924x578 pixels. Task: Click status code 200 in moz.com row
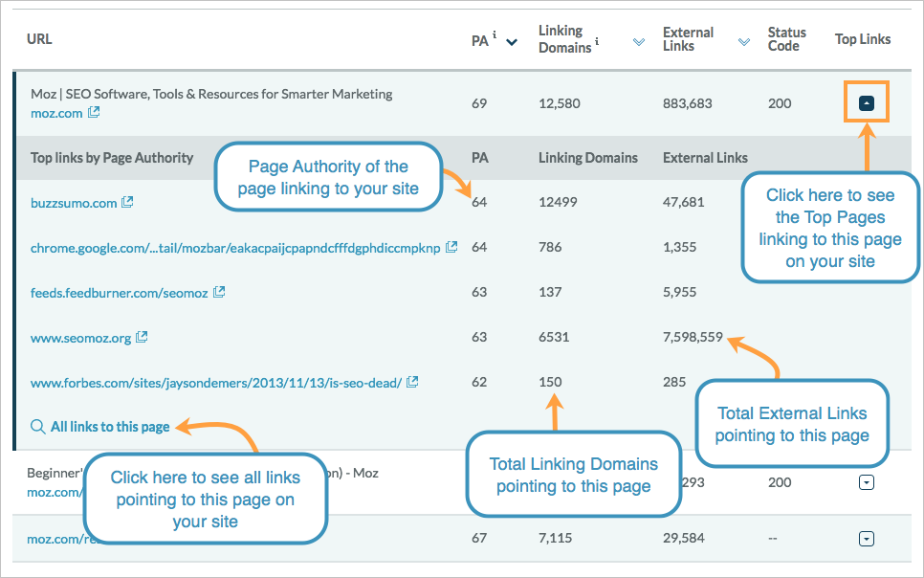779,103
